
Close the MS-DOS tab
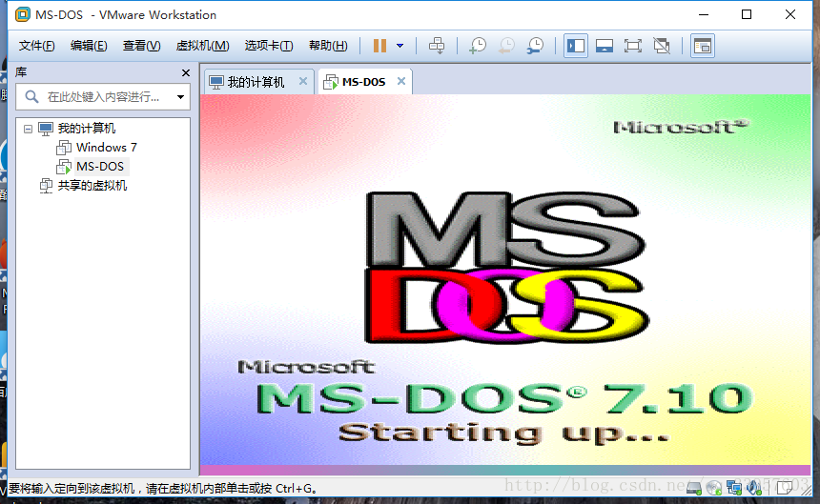401,81
